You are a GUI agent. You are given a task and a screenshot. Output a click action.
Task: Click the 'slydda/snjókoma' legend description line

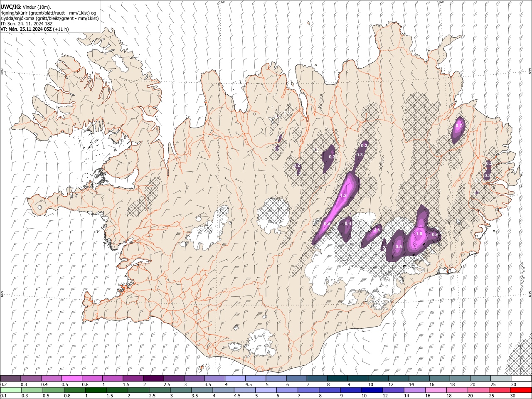pyautogui.click(x=49, y=18)
